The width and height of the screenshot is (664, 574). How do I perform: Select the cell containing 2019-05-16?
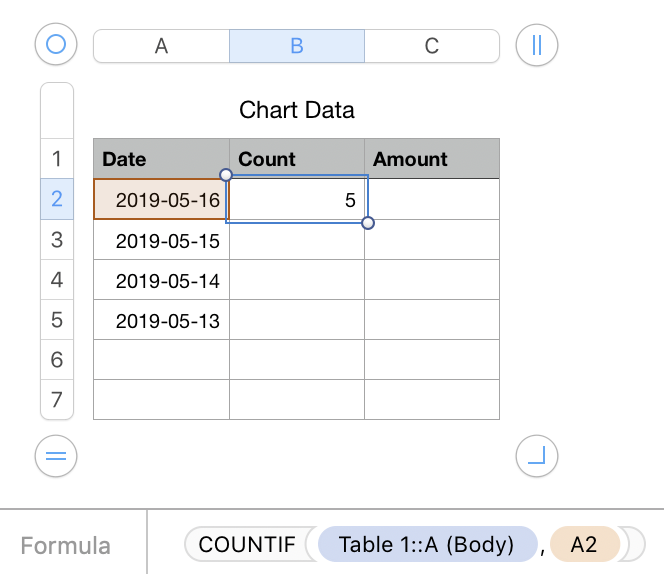click(161, 199)
